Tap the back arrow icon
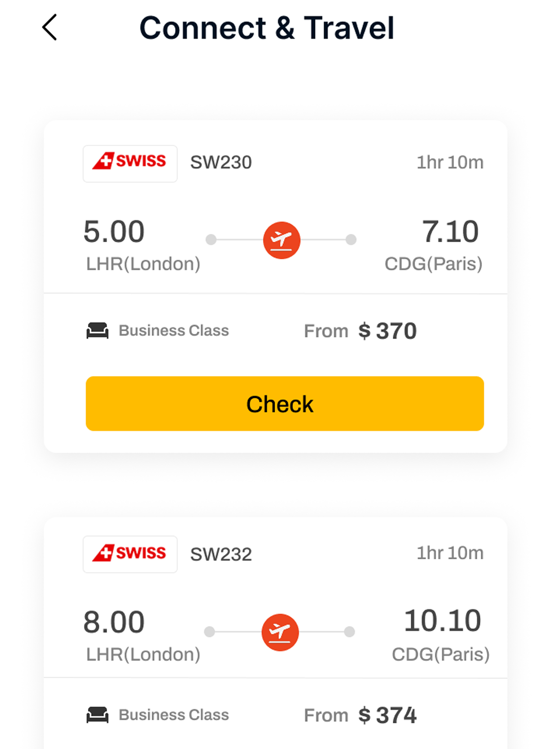The image size is (560, 749). coord(50,27)
